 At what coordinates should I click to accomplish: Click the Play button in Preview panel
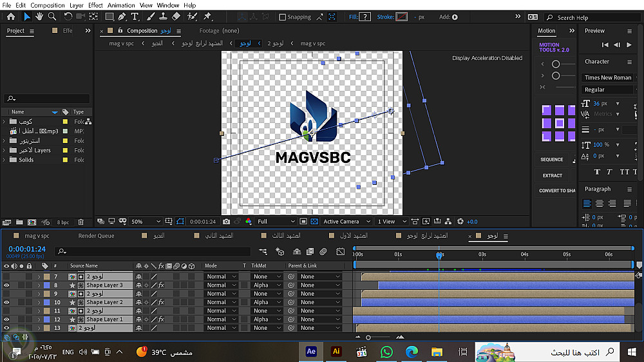(x=629, y=45)
